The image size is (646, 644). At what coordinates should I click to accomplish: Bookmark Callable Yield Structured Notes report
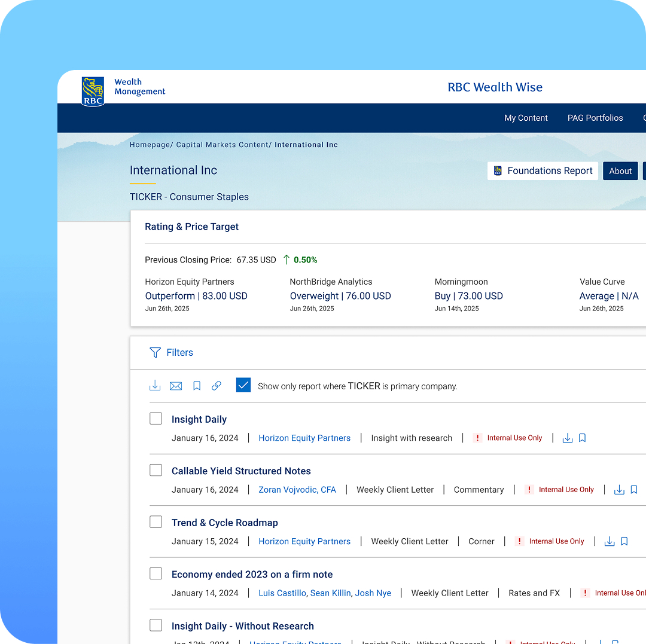(634, 490)
